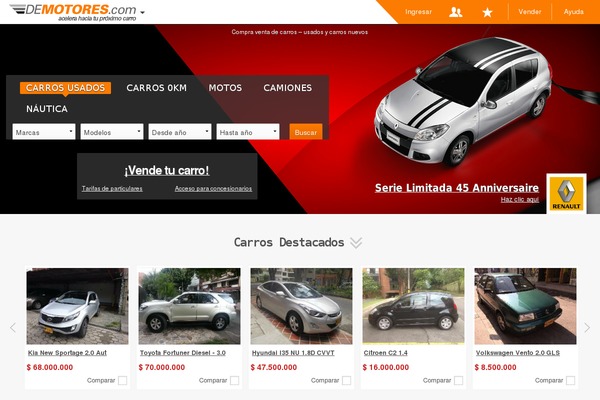Click Ingresar in the header
Screen dimensions: 600x400
click(418, 12)
